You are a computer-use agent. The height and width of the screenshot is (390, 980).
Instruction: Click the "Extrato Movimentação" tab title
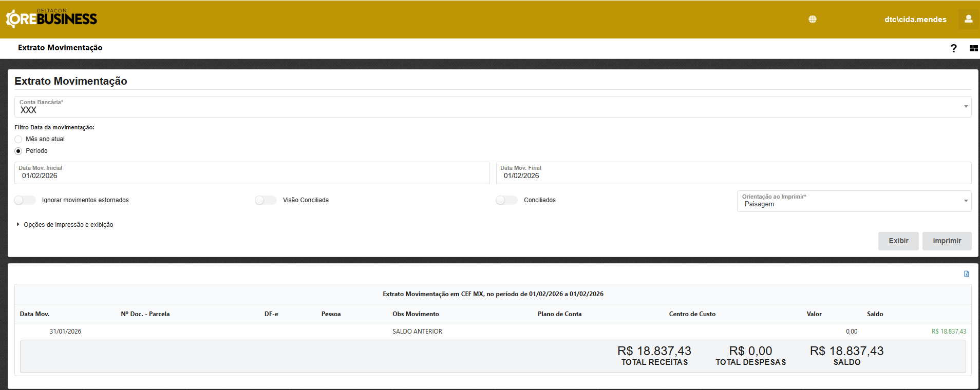click(x=60, y=48)
